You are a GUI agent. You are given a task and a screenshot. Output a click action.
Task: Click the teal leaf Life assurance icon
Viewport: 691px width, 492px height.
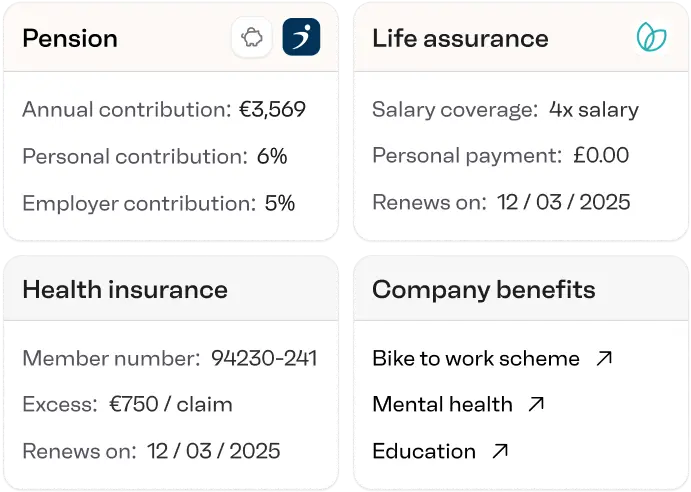[x=652, y=38]
